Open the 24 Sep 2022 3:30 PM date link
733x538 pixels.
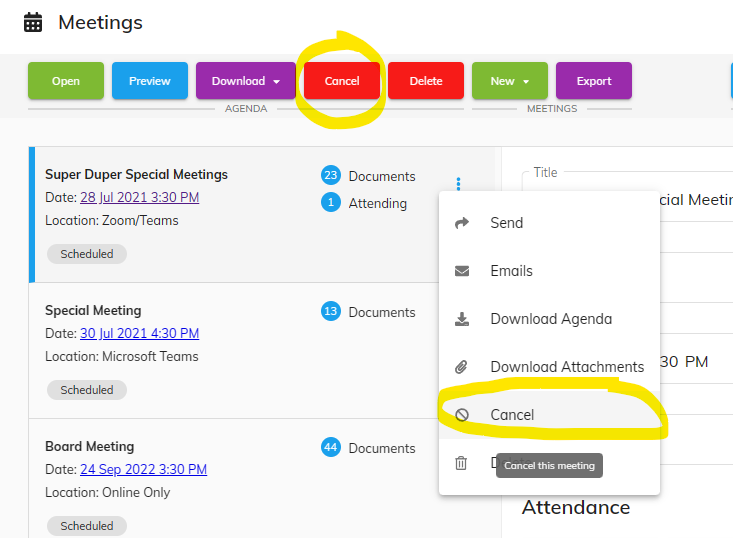pos(143,469)
